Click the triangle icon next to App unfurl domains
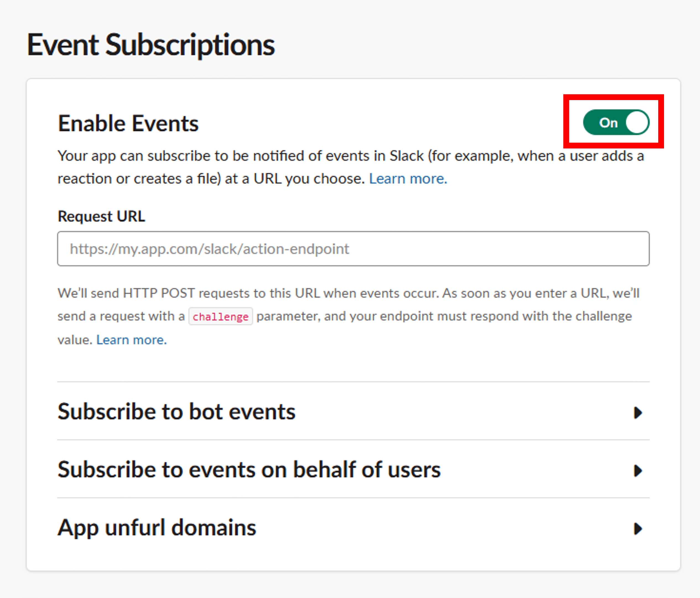 (x=637, y=528)
